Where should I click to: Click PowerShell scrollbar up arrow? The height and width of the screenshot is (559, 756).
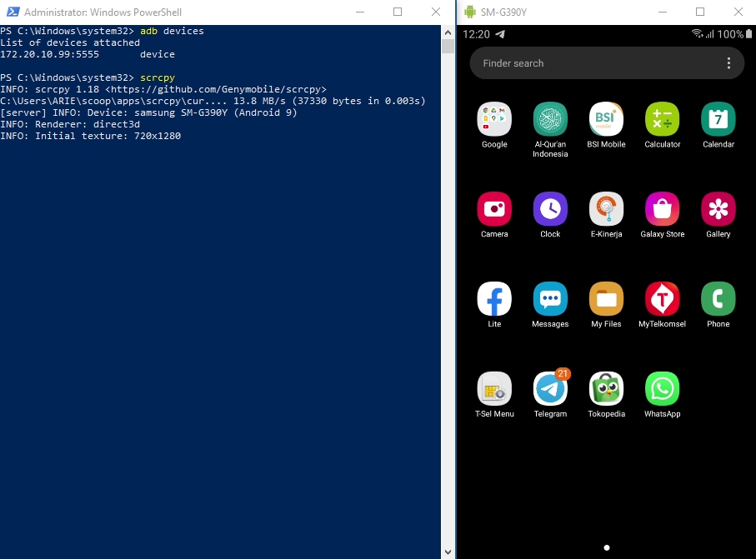coord(448,32)
